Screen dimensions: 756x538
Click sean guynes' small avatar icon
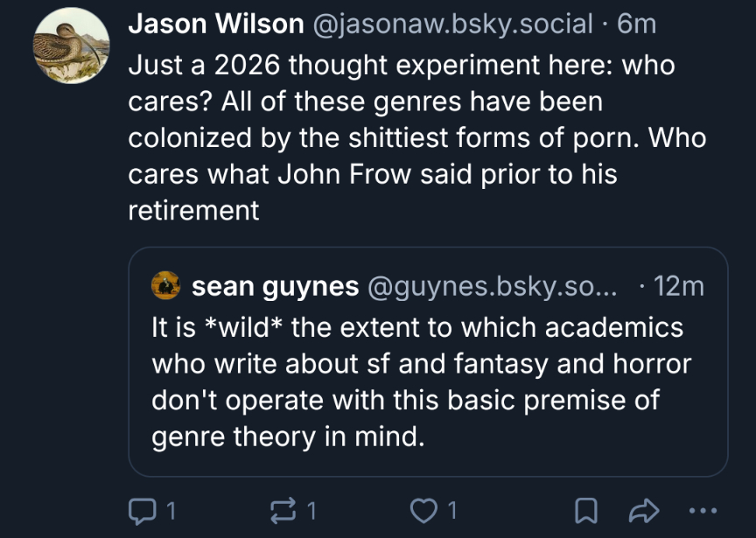pyautogui.click(x=166, y=285)
